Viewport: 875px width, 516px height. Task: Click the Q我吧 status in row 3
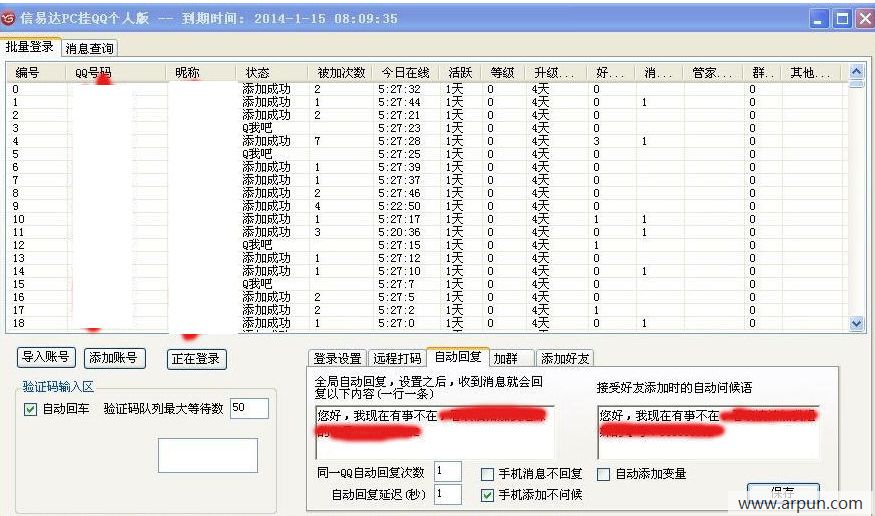tap(257, 128)
